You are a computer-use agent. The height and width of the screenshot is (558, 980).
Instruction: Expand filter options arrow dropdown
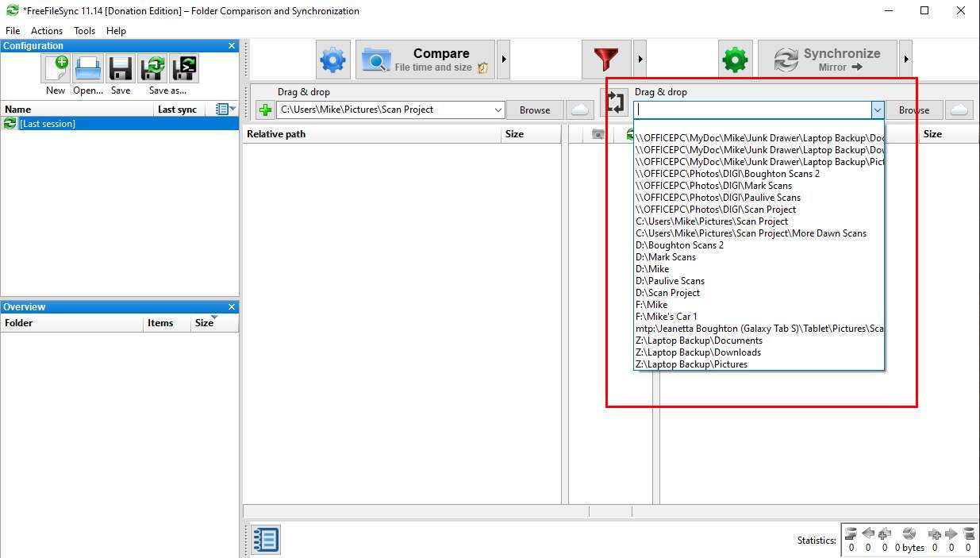(640, 60)
